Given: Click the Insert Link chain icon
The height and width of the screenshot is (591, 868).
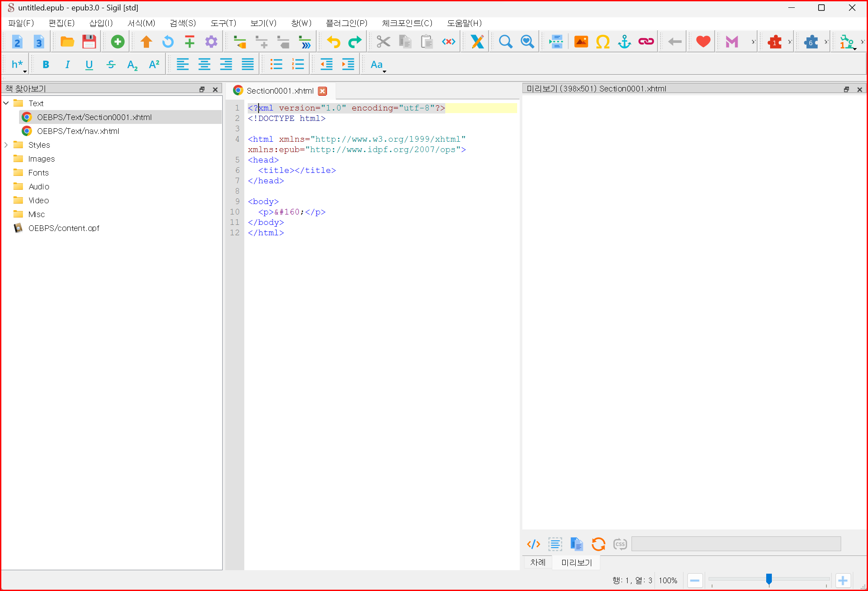Looking at the screenshot, I should [x=646, y=42].
